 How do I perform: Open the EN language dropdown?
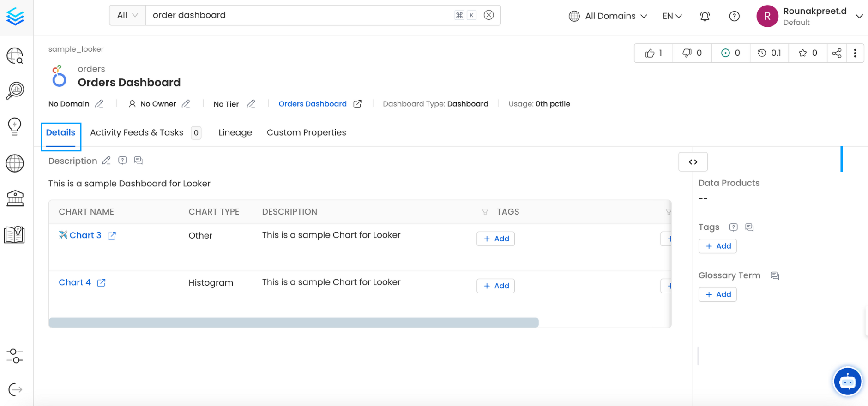coord(672,16)
